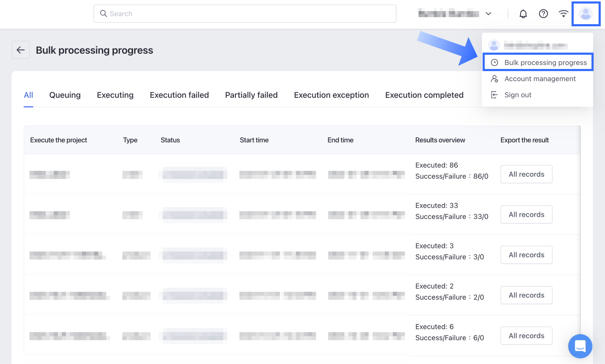
Task: Click the Wi-Fi network status icon
Action: click(563, 14)
